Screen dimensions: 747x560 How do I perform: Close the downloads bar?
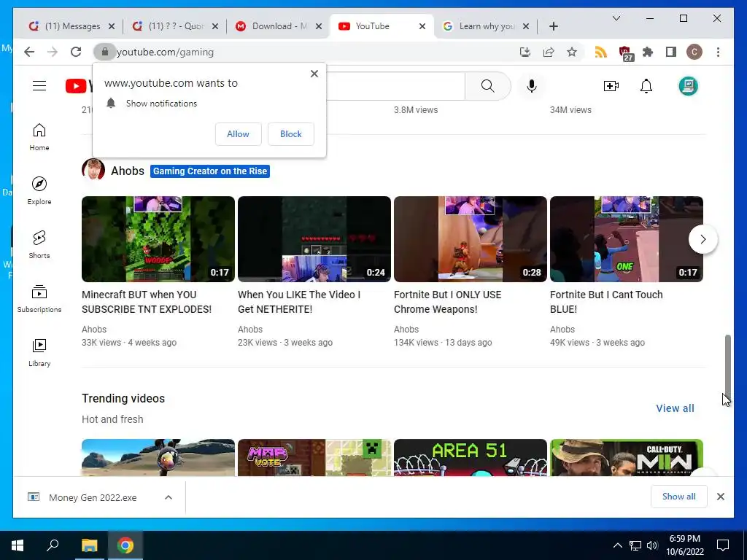[x=720, y=497]
